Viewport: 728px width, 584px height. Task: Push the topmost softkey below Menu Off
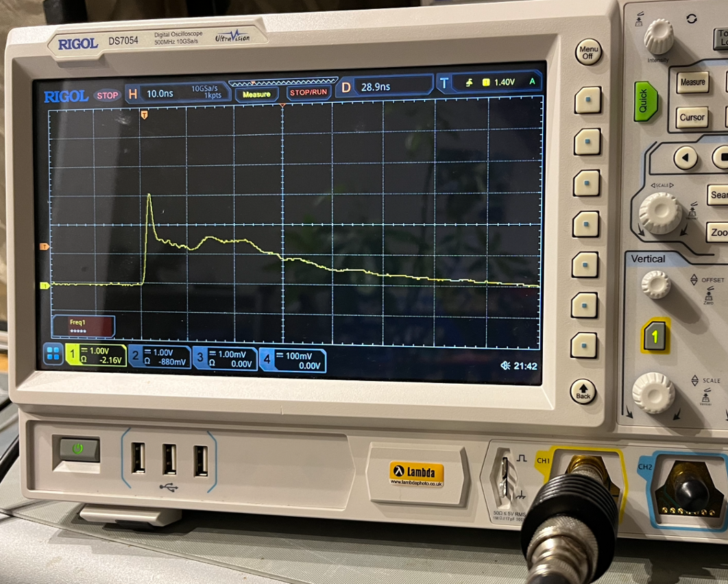pyautogui.click(x=587, y=100)
